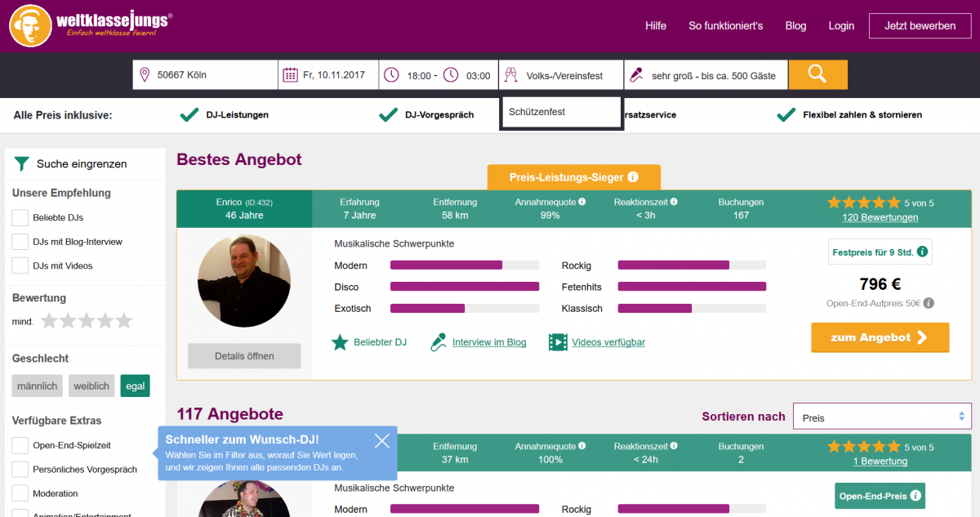Click zum Angebot for Enrico
This screenshot has height=517, width=980.
[880, 337]
